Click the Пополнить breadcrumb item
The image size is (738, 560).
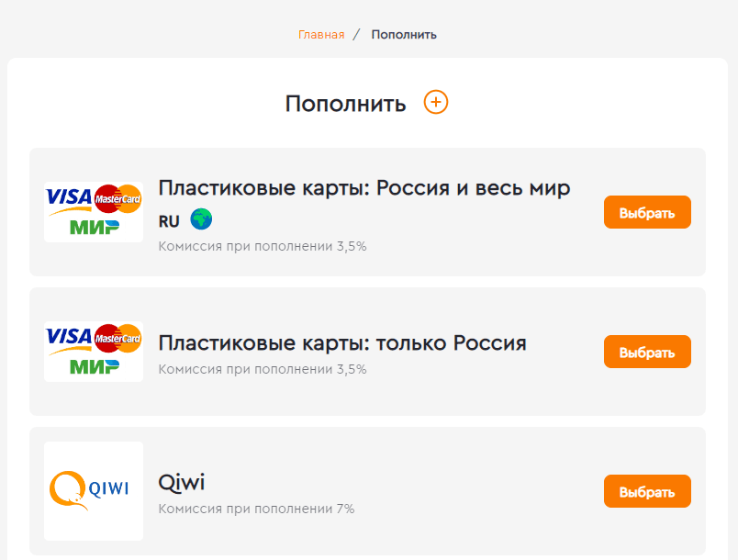404,35
